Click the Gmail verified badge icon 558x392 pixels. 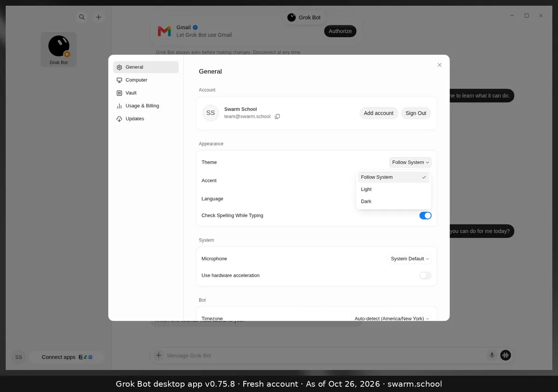(x=196, y=27)
